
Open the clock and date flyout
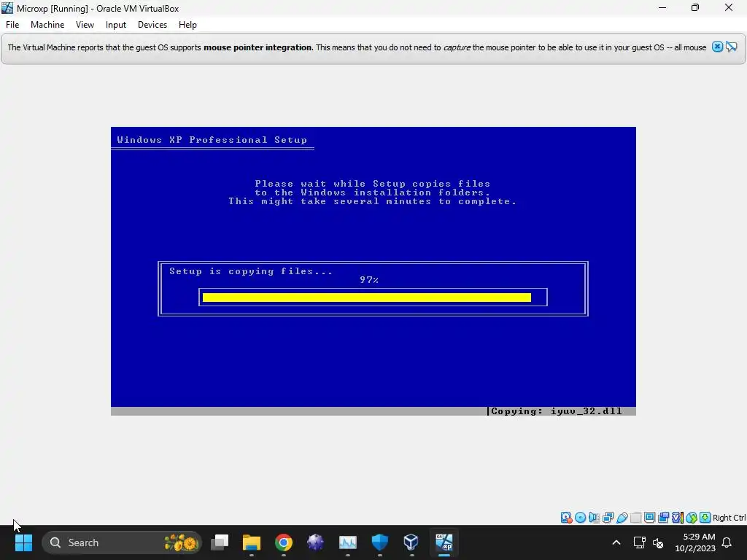point(695,542)
